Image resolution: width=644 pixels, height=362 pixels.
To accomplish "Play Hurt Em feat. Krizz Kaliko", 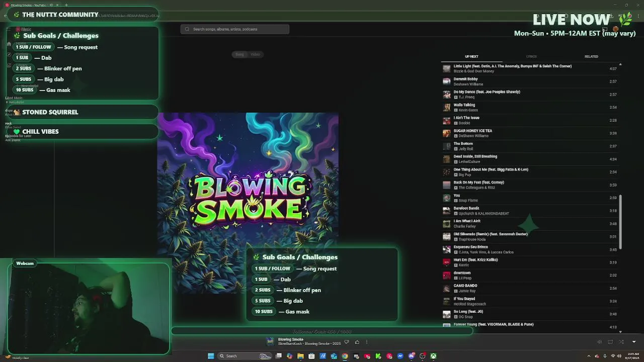I will pyautogui.click(x=530, y=262).
